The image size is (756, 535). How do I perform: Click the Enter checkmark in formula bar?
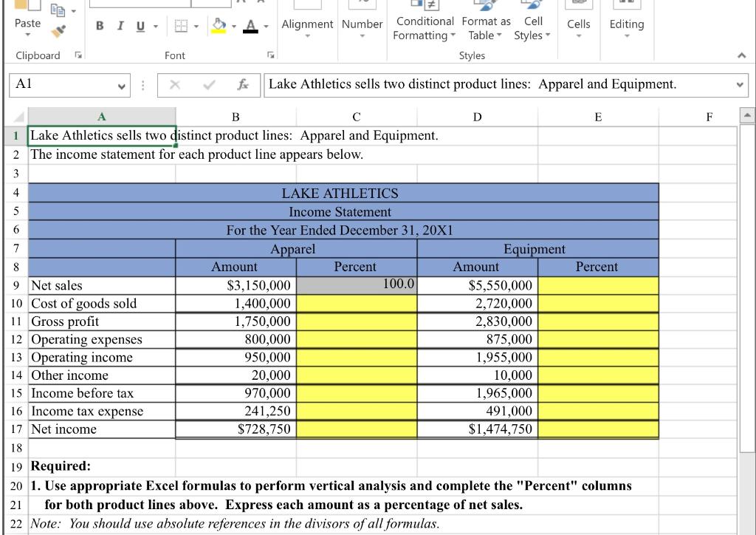coord(209,85)
